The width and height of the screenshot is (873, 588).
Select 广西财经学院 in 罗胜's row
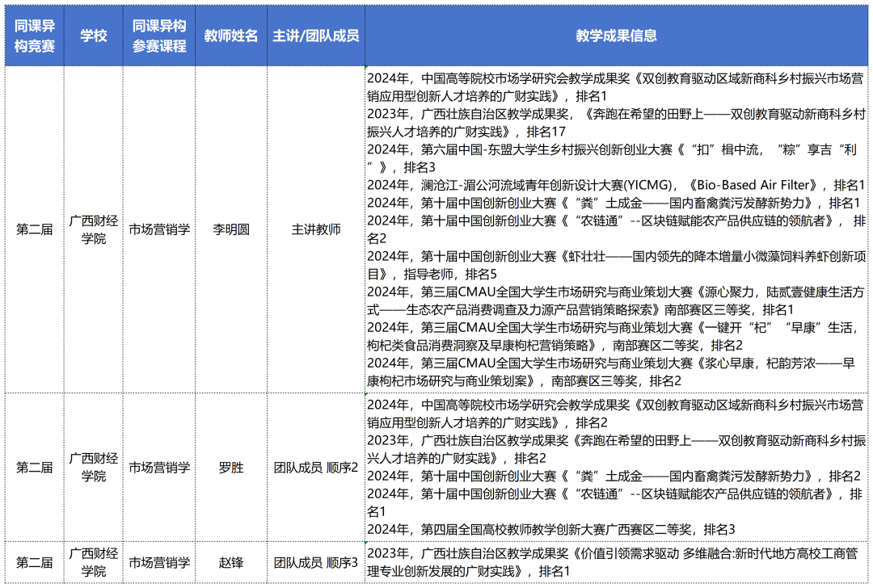94,468
